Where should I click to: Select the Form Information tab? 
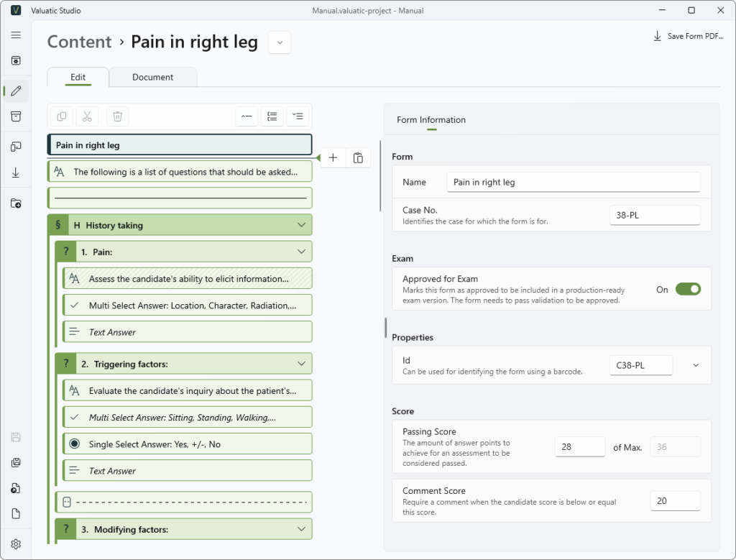coord(431,120)
